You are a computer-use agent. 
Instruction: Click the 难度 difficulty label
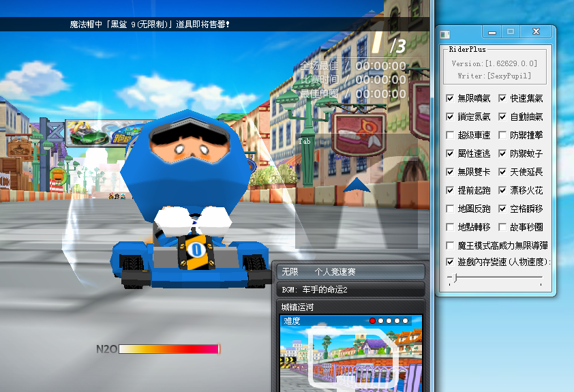click(x=292, y=321)
